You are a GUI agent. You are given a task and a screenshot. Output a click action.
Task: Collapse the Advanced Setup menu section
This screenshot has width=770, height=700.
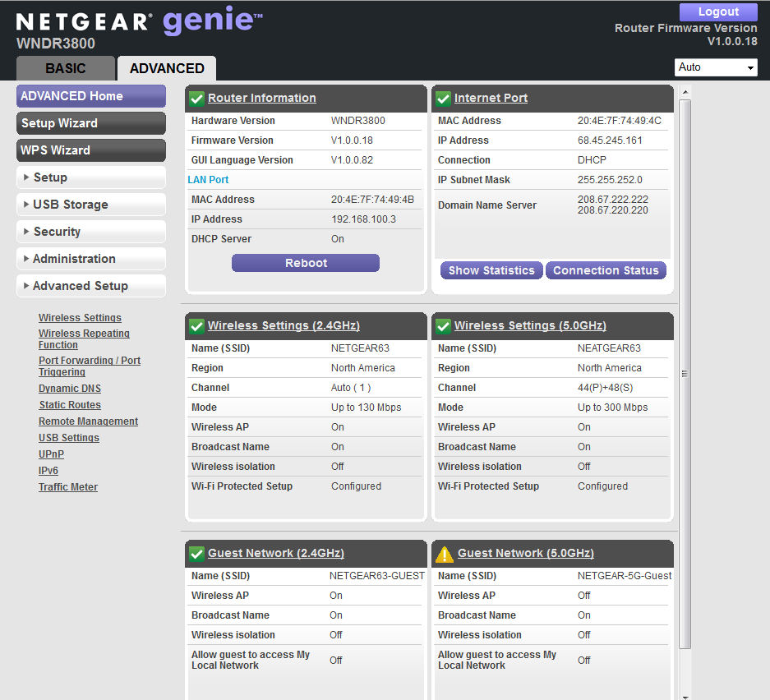coord(91,285)
